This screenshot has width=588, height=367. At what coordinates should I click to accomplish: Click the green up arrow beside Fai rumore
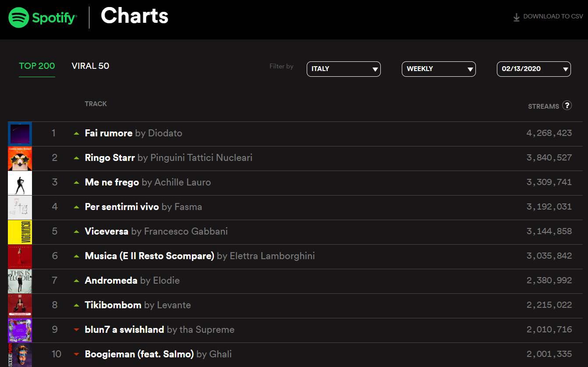[77, 133]
